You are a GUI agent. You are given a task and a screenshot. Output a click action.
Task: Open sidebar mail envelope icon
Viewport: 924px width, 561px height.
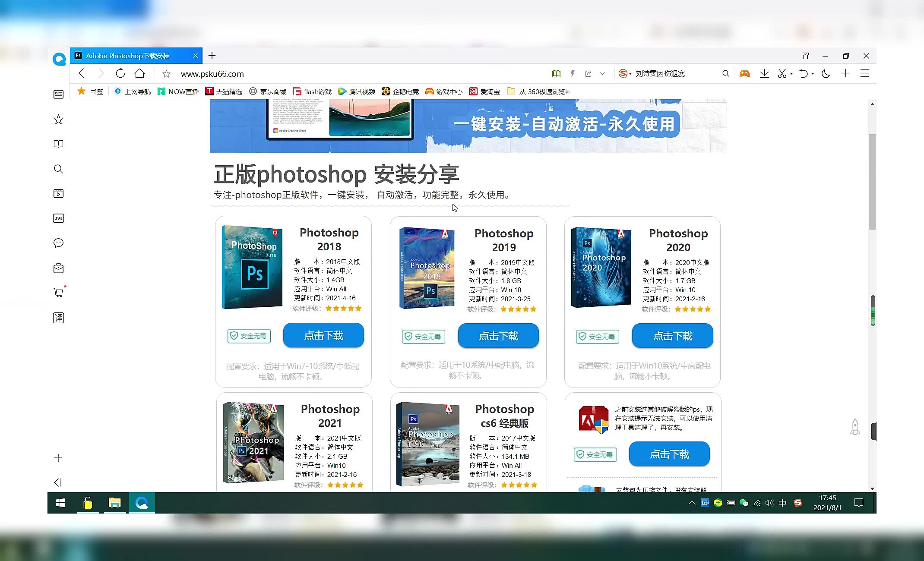pos(58,268)
